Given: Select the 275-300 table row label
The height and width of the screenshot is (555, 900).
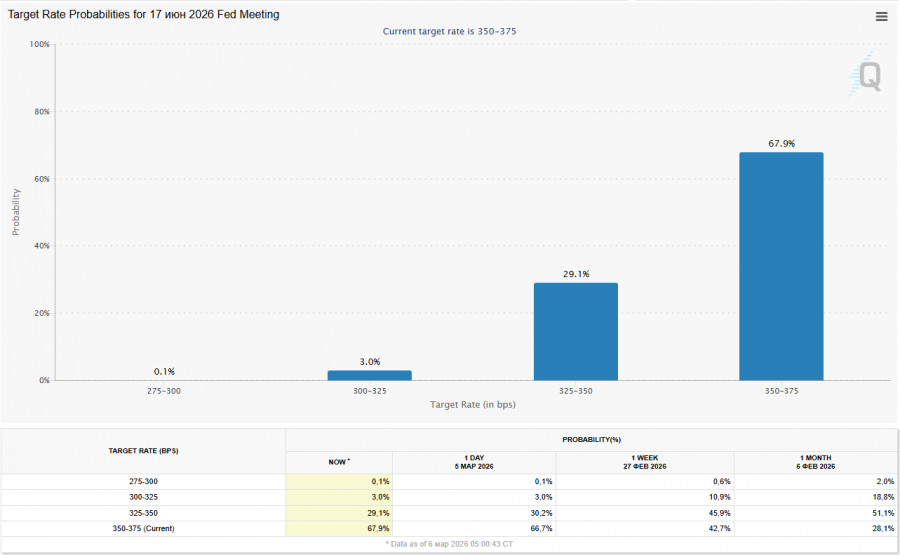Looking at the screenshot, I should point(143,482).
